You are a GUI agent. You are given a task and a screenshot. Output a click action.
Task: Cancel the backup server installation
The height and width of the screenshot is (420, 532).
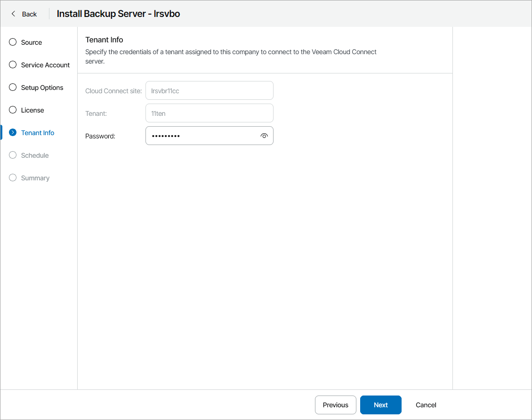tap(425, 404)
